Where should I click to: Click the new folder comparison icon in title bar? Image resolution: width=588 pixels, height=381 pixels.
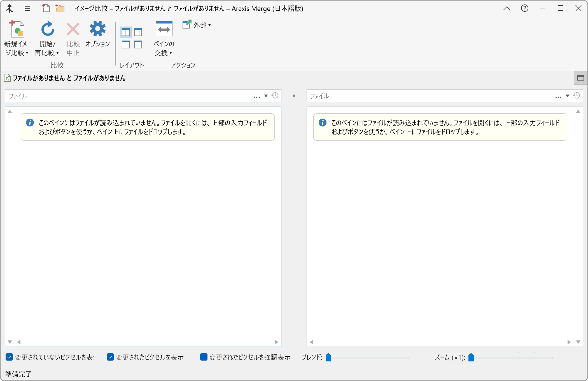pyautogui.click(x=60, y=8)
